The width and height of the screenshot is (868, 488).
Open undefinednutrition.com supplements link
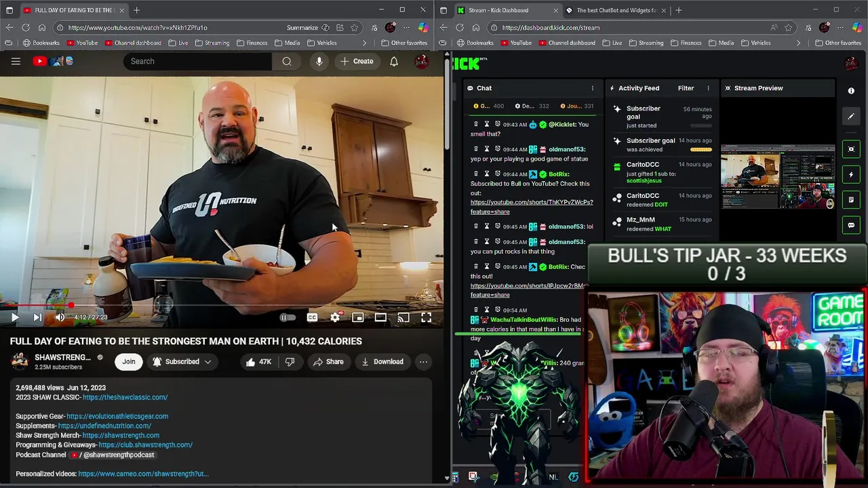(104, 426)
